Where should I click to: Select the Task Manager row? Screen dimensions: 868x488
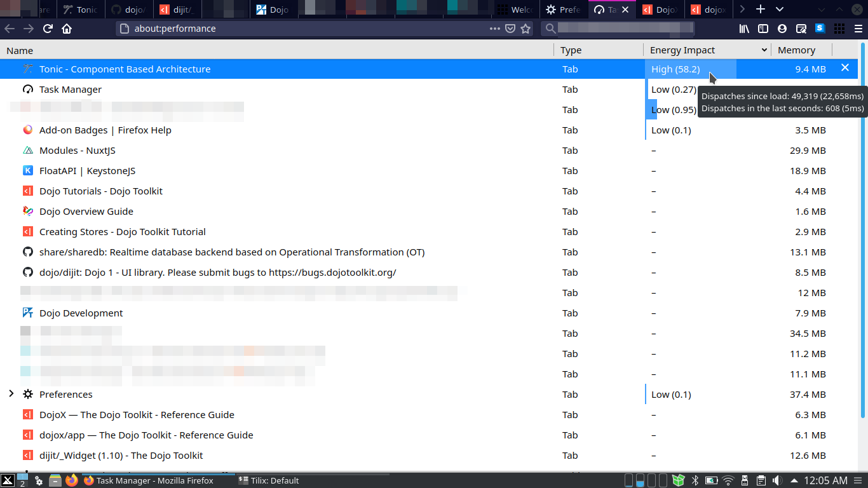(429, 89)
